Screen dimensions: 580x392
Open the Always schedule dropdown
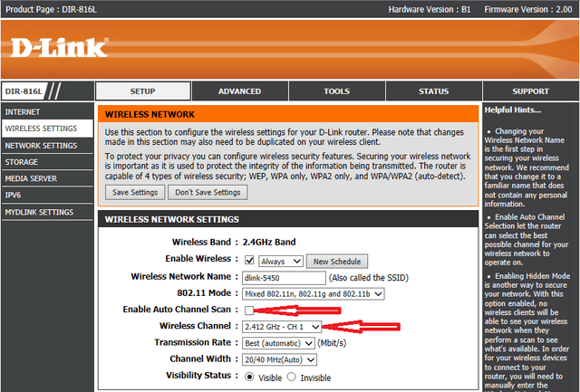281,262
